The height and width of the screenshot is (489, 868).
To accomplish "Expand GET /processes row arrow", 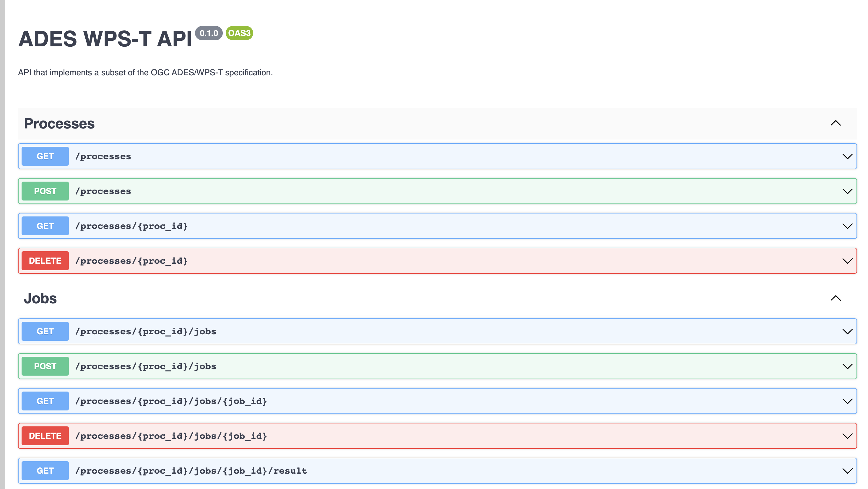I will pos(847,157).
